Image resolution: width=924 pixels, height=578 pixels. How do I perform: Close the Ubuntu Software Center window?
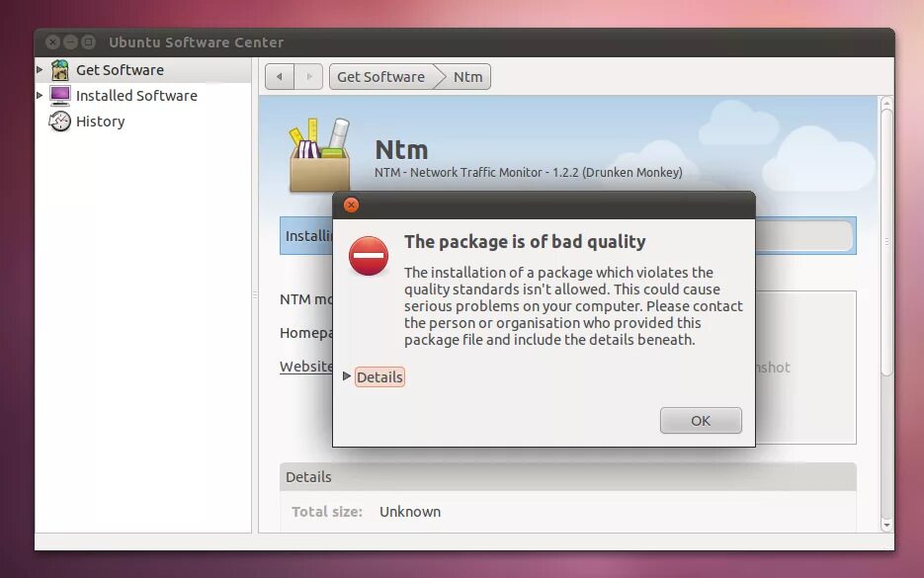point(53,41)
